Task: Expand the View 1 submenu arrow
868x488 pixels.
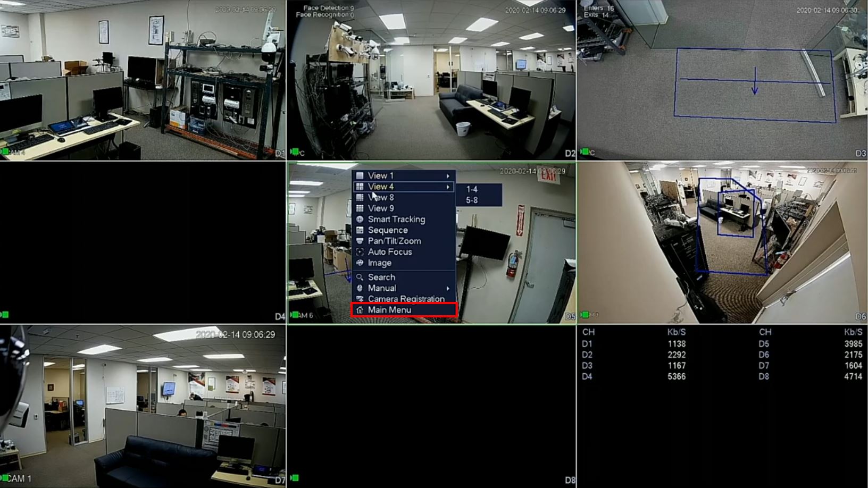Action: coord(448,176)
